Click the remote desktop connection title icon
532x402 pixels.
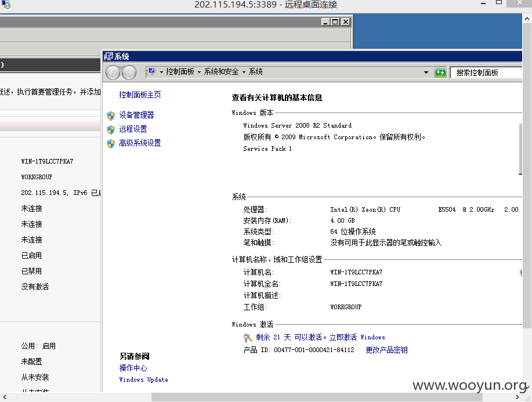pos(6,4)
